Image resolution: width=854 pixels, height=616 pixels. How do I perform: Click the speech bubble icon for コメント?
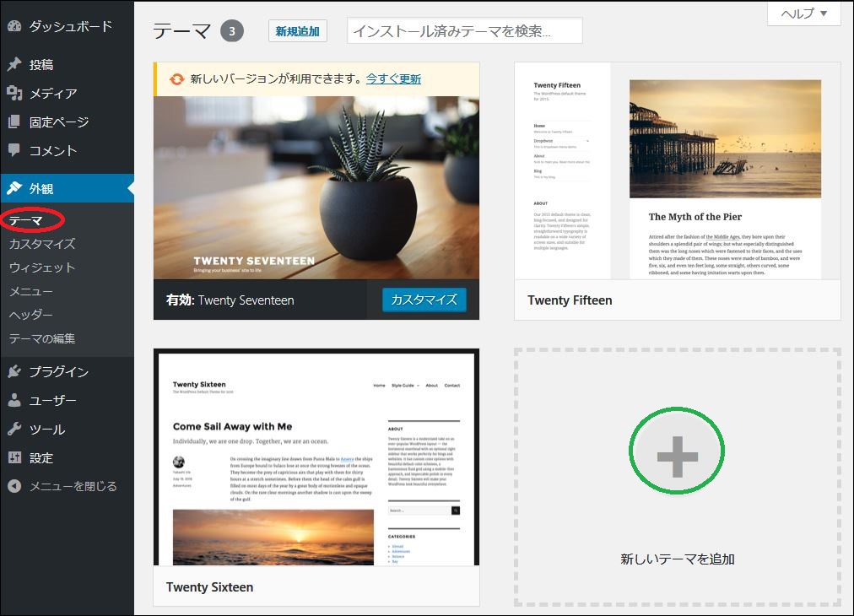(14, 149)
